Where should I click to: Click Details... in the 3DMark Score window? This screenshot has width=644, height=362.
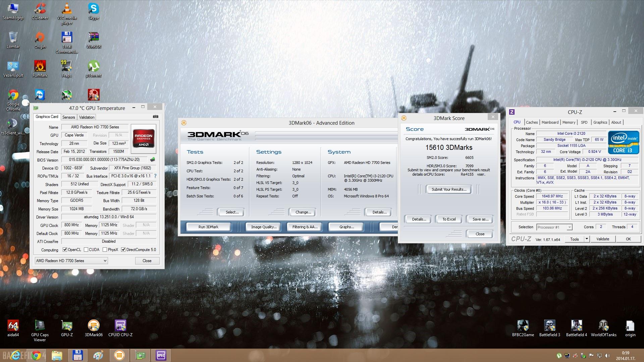click(x=419, y=219)
